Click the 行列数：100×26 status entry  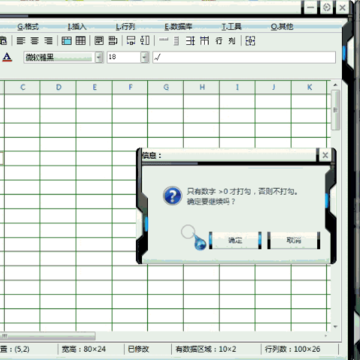(293, 349)
